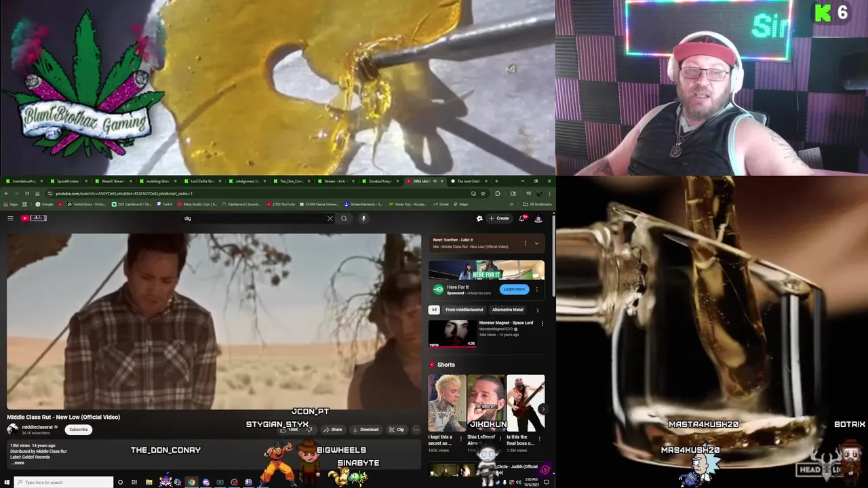Screen dimensions: 868x488
Task: Show more filter chips with right arrow
Action: 538,310
